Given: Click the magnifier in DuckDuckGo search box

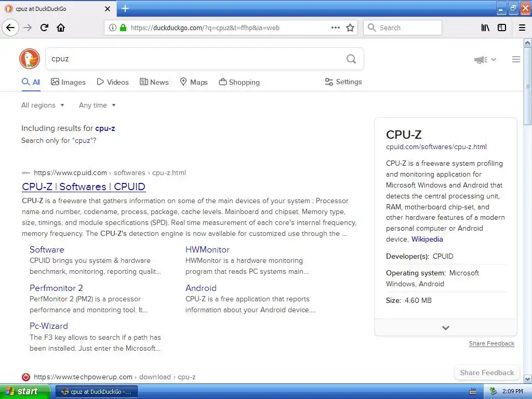Looking at the screenshot, I should pyautogui.click(x=351, y=59).
